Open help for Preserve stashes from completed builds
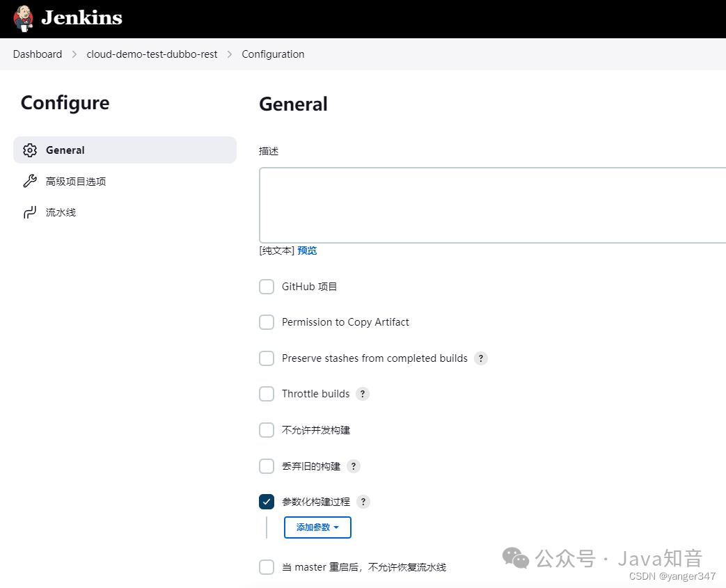This screenshot has height=588, width=726. 480,358
